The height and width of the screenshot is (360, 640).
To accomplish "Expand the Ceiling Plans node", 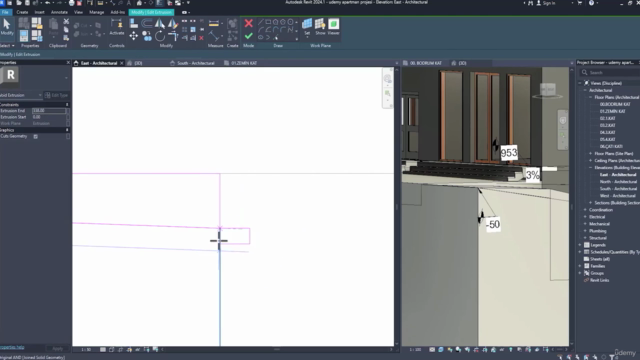I will click(x=591, y=161).
